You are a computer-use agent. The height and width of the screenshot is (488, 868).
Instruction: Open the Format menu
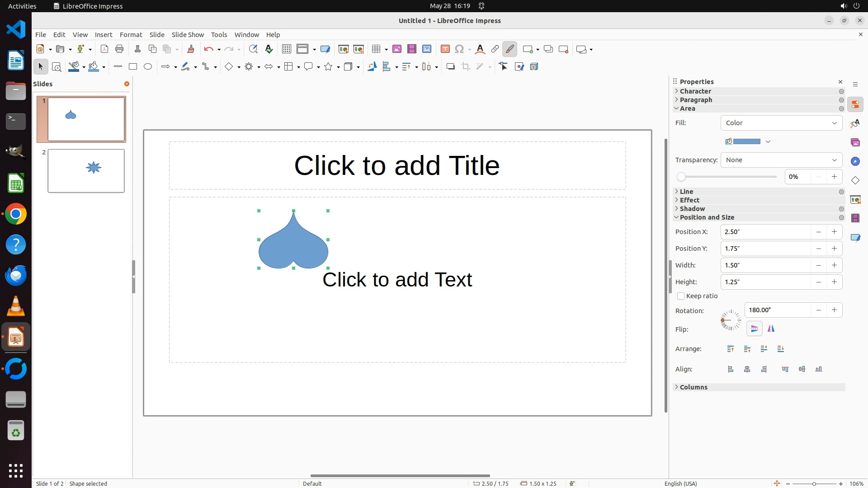tap(131, 35)
